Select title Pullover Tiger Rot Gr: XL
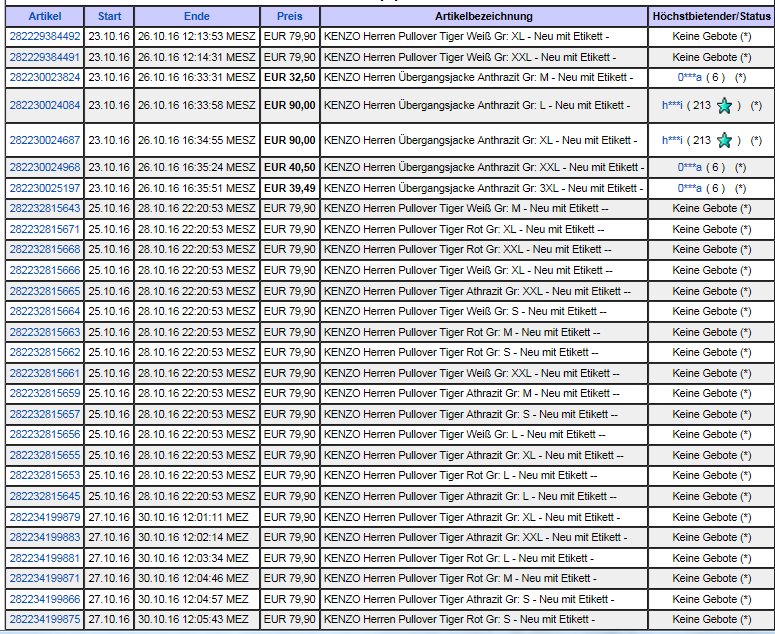Screen dimensions: 775x634 click(x=465, y=229)
